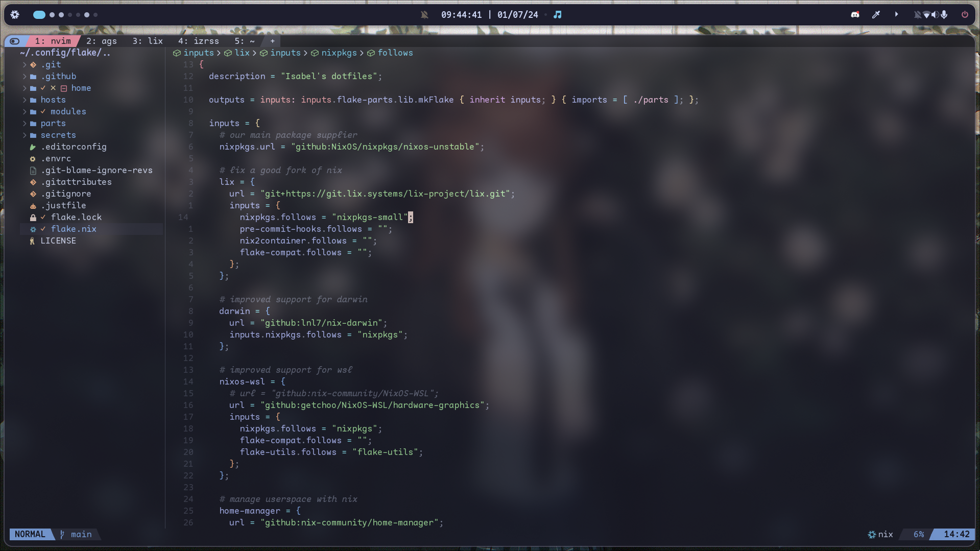980x551 pixels.
Task: Expand the modules folder in tree
Action: click(68, 111)
